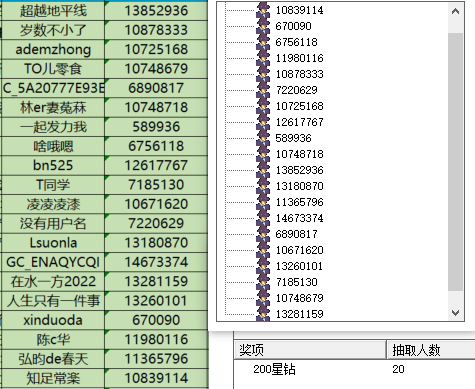The width and height of the screenshot is (475, 389).
Task: Click the draw count value 20
Action: point(398,369)
